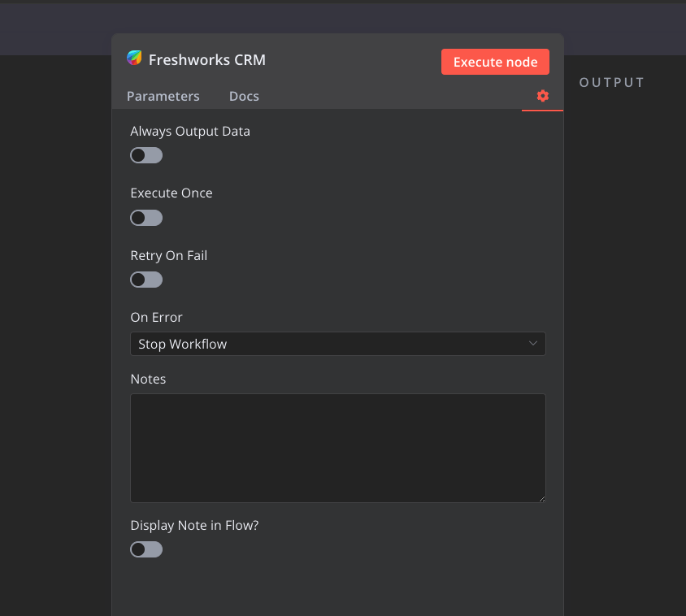
Task: Enable Display Note in Flow switch
Action: 146,549
